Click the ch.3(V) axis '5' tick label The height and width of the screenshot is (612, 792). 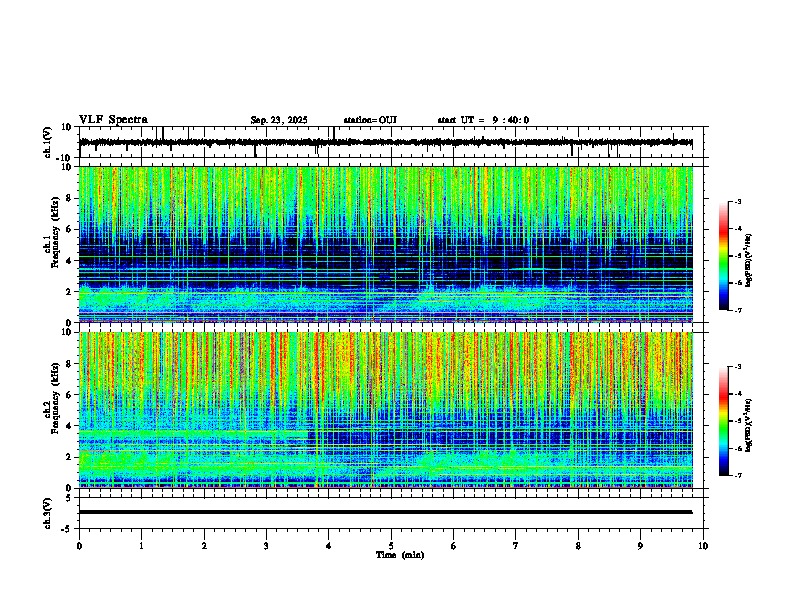coord(69,498)
